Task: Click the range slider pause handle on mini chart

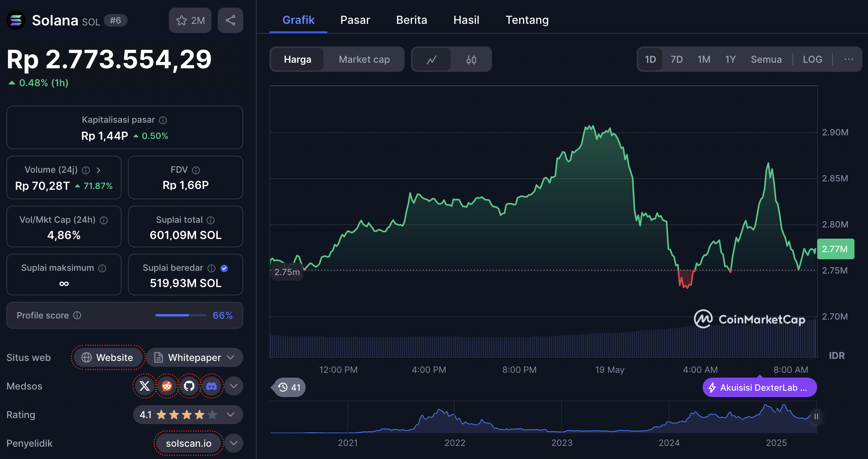Action: click(816, 417)
